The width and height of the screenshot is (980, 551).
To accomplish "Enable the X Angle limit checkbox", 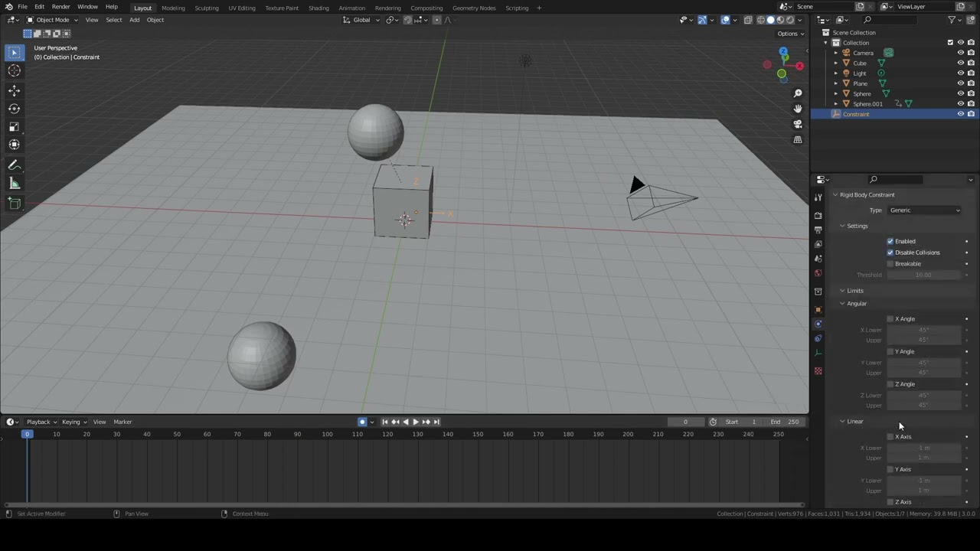I will click(x=890, y=319).
